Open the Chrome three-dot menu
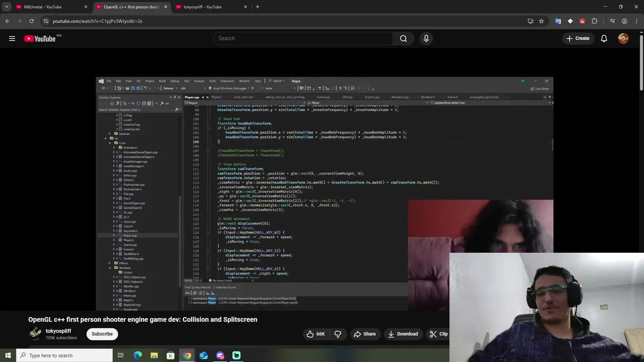This screenshot has height=362, width=644. click(636, 21)
